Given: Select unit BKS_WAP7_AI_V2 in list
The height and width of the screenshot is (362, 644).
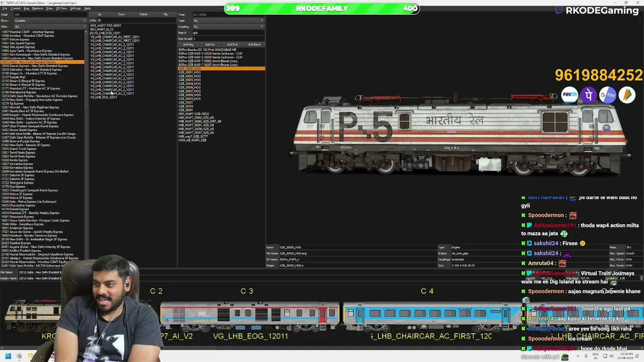Looking at the screenshot, I should pos(133,29).
